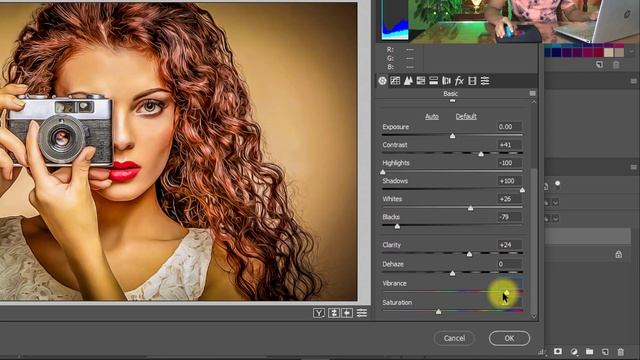Copy current settings to Before icon
This screenshot has height=360, width=640.
347,313
